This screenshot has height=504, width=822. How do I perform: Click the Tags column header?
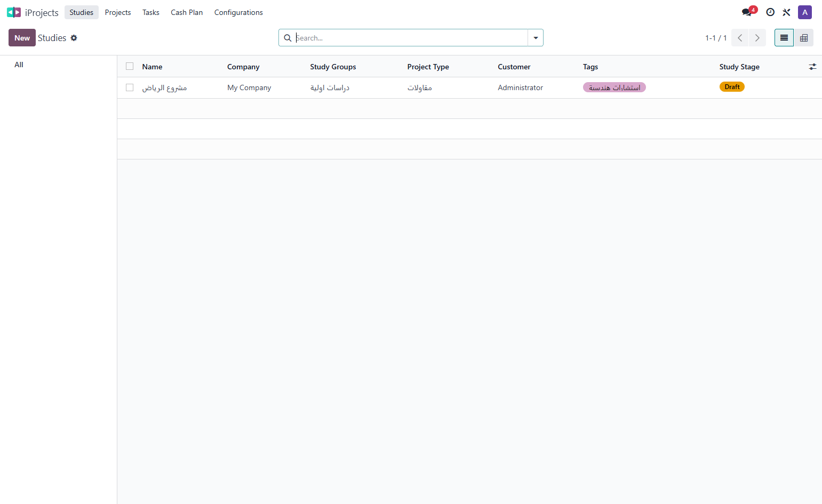point(590,67)
